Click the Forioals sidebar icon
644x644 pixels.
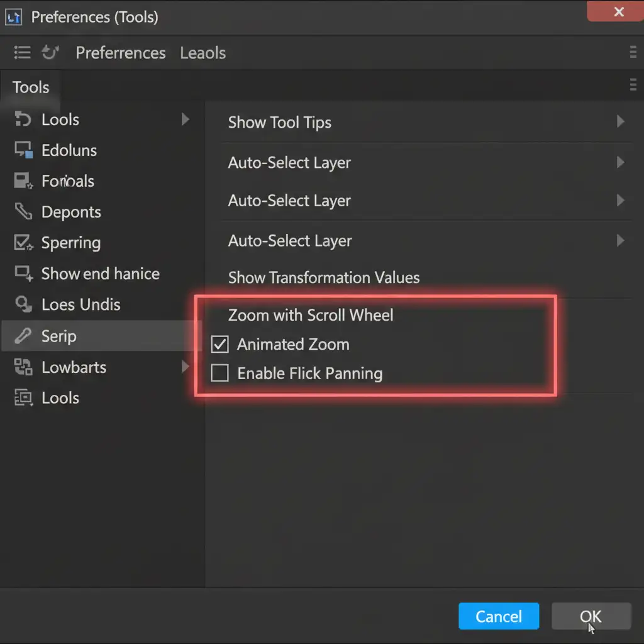pyautogui.click(x=23, y=181)
